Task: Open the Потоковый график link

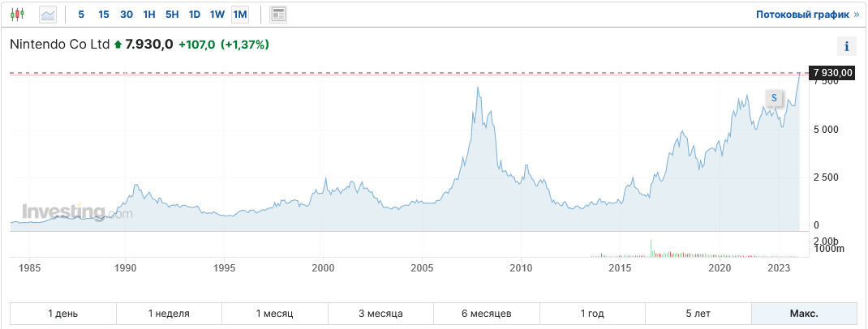Action: click(x=808, y=15)
